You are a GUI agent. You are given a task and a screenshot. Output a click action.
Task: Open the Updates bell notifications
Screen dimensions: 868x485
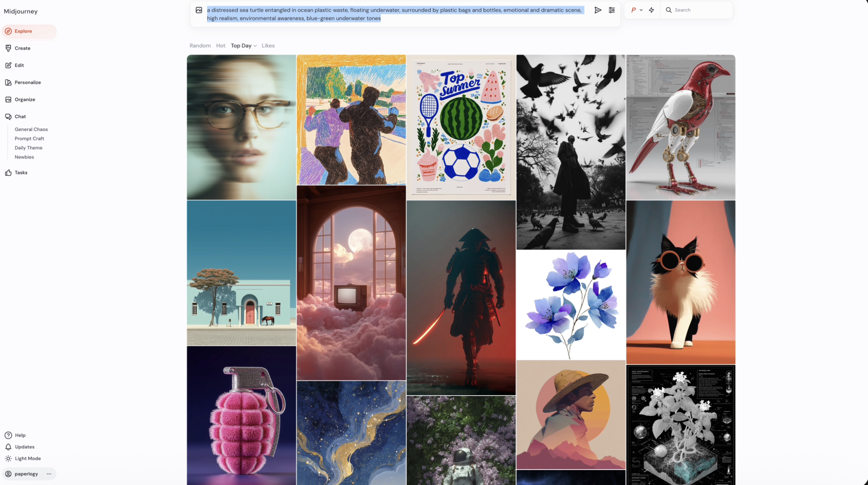click(24, 447)
